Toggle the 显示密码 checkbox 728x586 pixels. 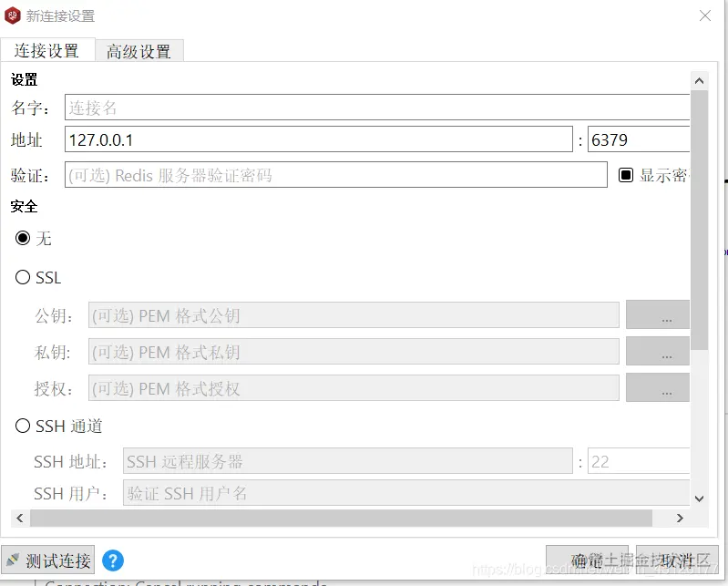626,175
